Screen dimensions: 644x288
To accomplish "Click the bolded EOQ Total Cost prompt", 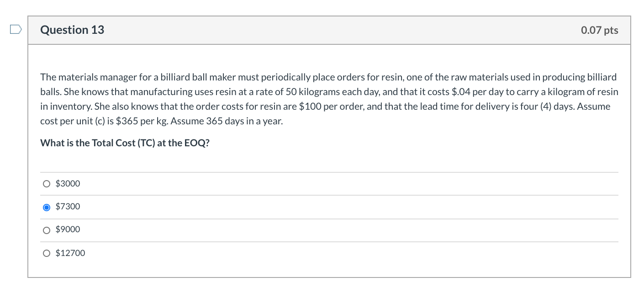I will pyautogui.click(x=125, y=143).
